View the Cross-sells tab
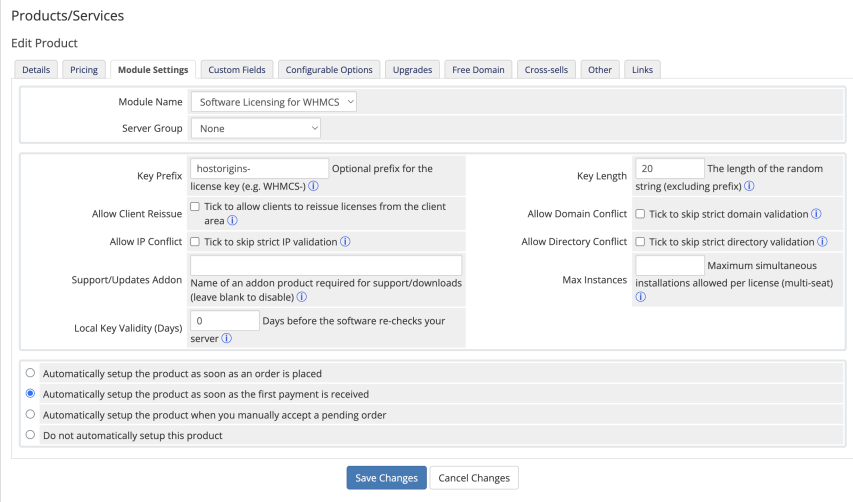 (546, 70)
